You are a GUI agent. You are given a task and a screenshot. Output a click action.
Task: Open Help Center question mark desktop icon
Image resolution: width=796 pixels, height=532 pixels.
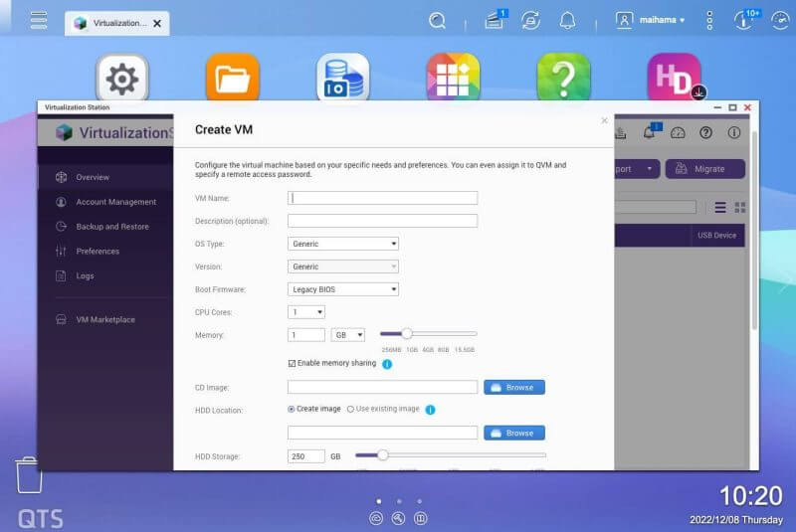tap(563, 79)
